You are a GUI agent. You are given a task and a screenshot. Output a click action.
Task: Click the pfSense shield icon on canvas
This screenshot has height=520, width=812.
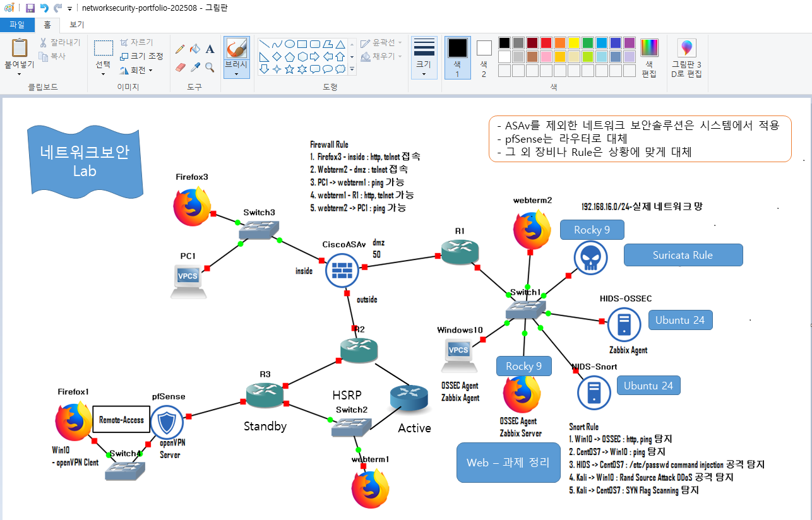click(x=167, y=421)
